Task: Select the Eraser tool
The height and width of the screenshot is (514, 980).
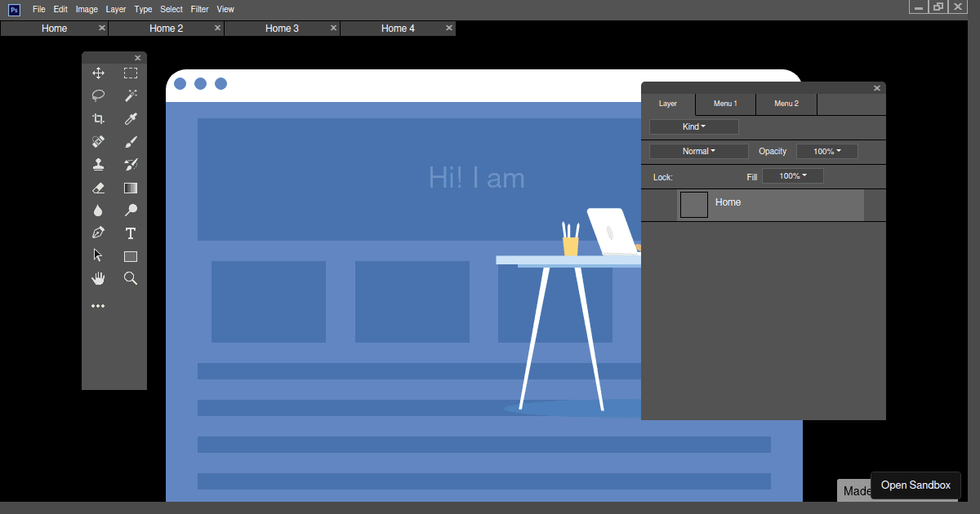Action: click(x=98, y=188)
